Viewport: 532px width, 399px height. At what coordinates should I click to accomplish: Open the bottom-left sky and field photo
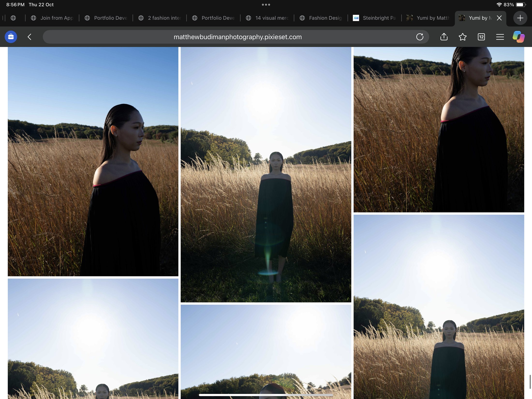pyautogui.click(x=93, y=339)
